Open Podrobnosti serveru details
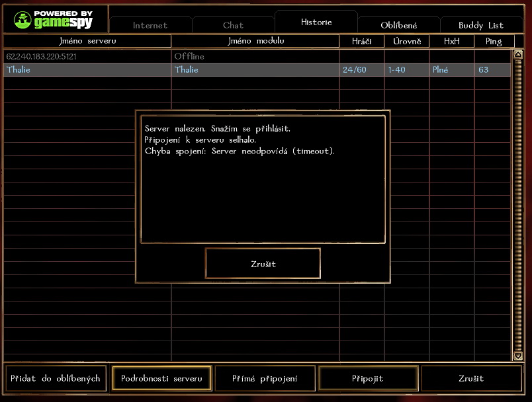 coord(161,379)
